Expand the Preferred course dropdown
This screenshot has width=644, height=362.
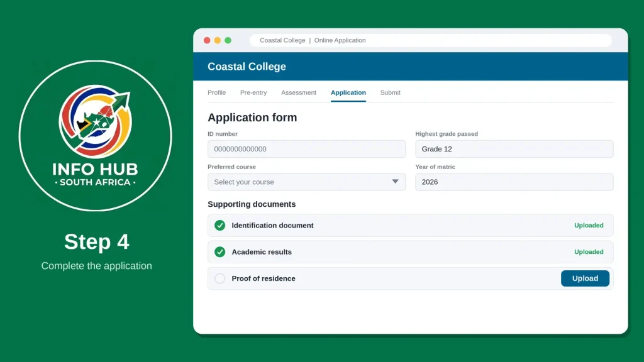coord(306,182)
